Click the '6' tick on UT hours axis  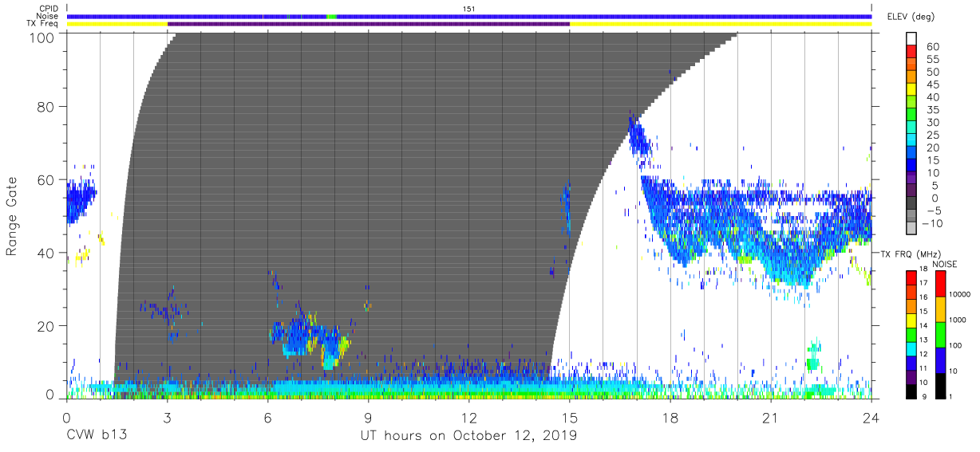pos(267,417)
